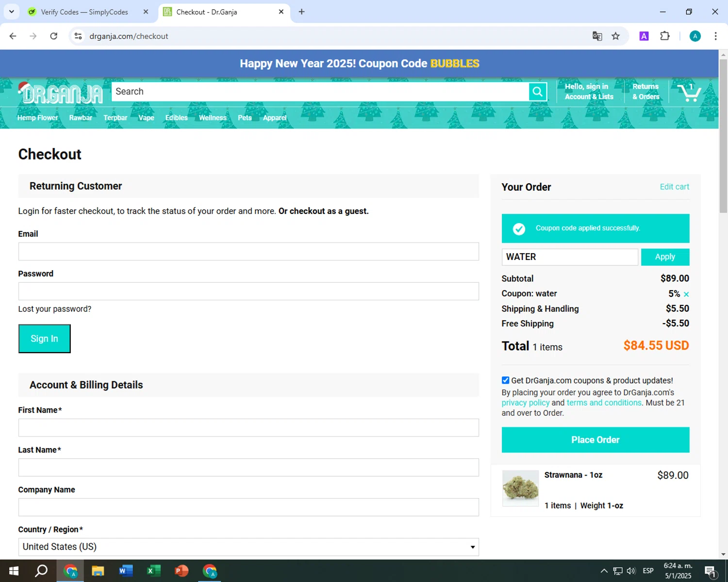Open the Terpbar menu
Image resolution: width=728 pixels, height=582 pixels.
tap(115, 118)
